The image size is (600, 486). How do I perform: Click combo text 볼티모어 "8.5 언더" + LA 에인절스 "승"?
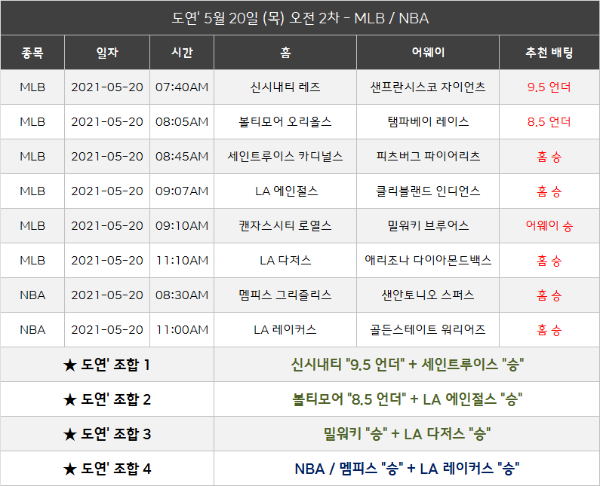click(x=407, y=399)
